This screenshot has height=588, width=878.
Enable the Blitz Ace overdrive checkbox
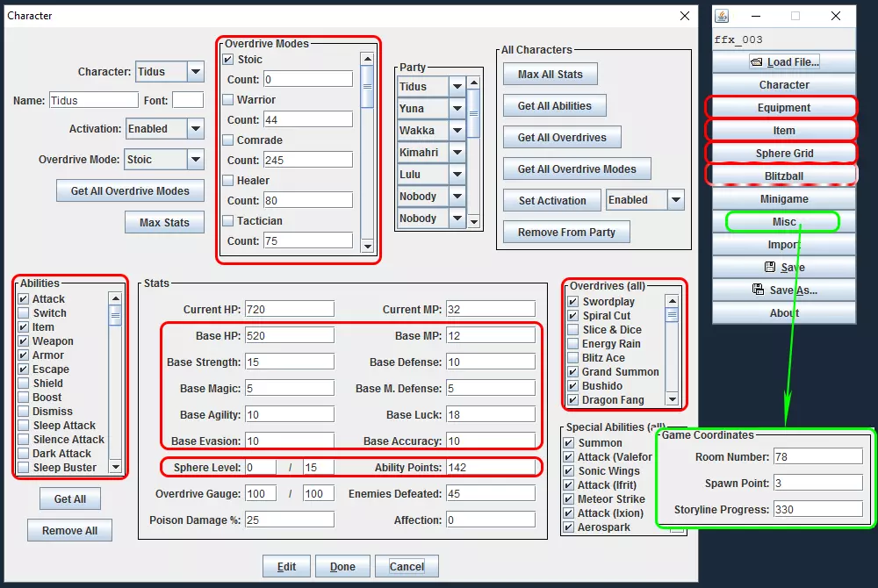point(572,357)
